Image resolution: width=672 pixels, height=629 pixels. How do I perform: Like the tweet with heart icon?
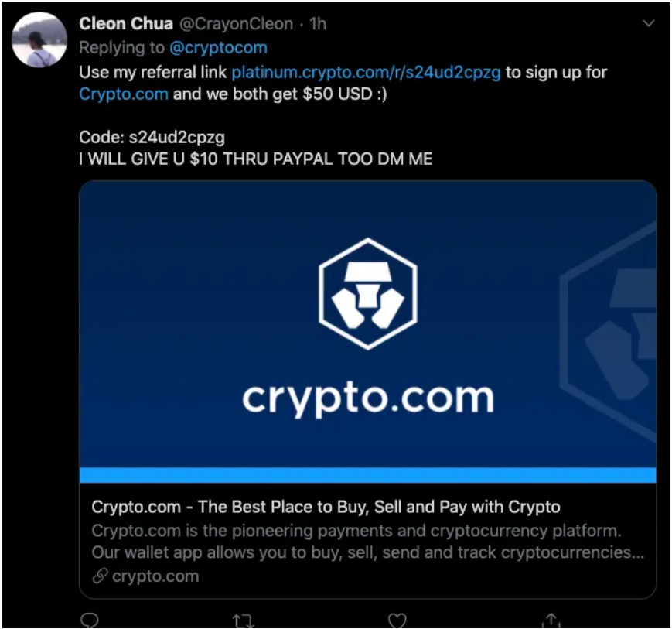(x=397, y=620)
